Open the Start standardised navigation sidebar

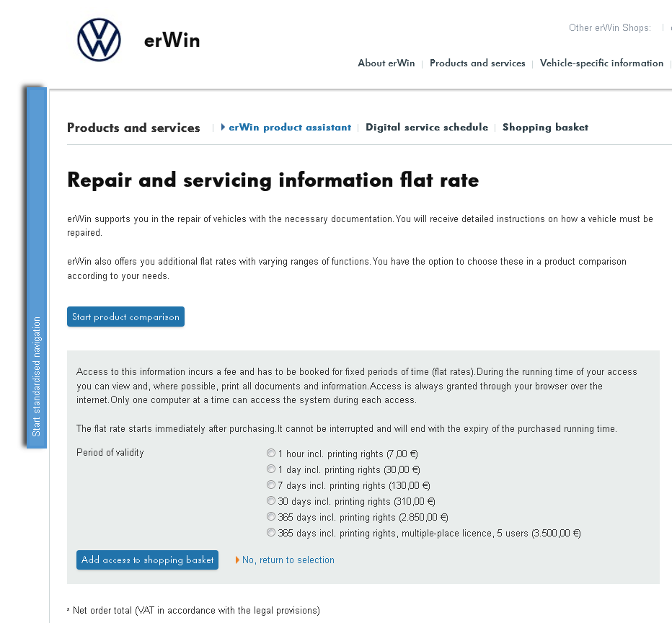click(x=37, y=268)
